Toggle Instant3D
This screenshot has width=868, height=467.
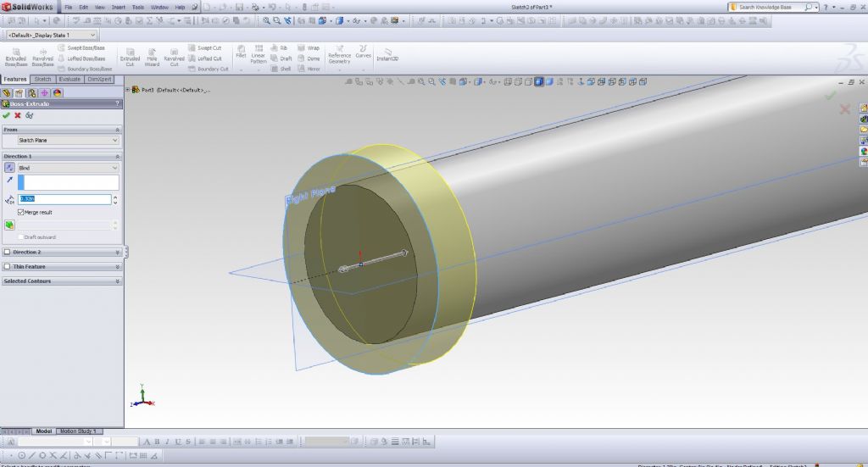[387, 55]
